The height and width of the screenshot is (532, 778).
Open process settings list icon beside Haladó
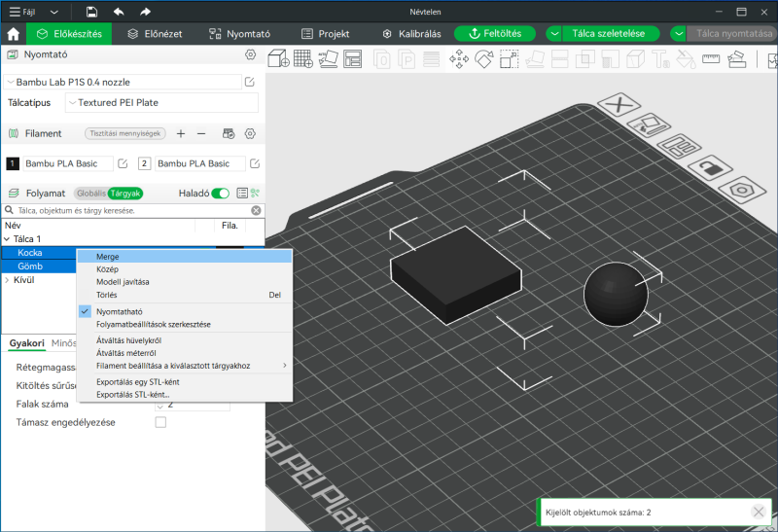coord(242,193)
